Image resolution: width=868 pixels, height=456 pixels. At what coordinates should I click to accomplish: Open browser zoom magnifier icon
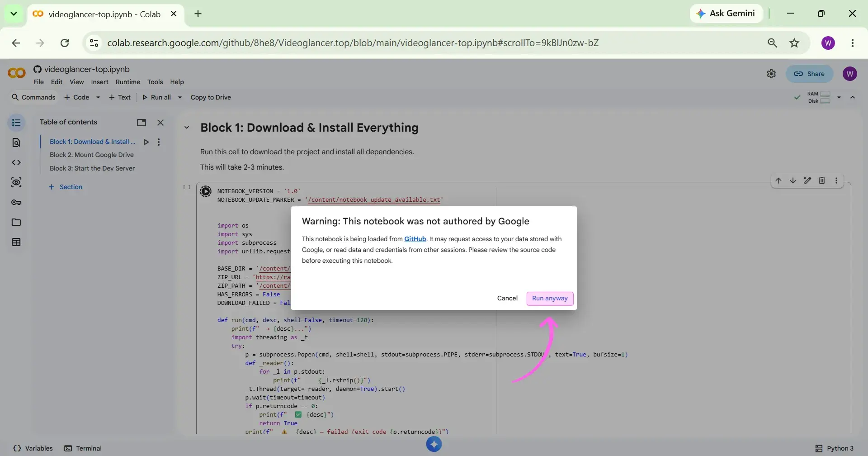coord(772,43)
